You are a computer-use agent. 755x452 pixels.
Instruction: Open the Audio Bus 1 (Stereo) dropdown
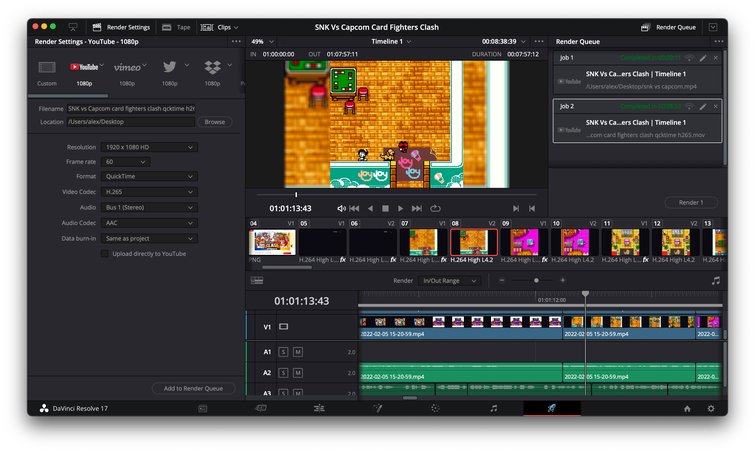pyautogui.click(x=149, y=207)
